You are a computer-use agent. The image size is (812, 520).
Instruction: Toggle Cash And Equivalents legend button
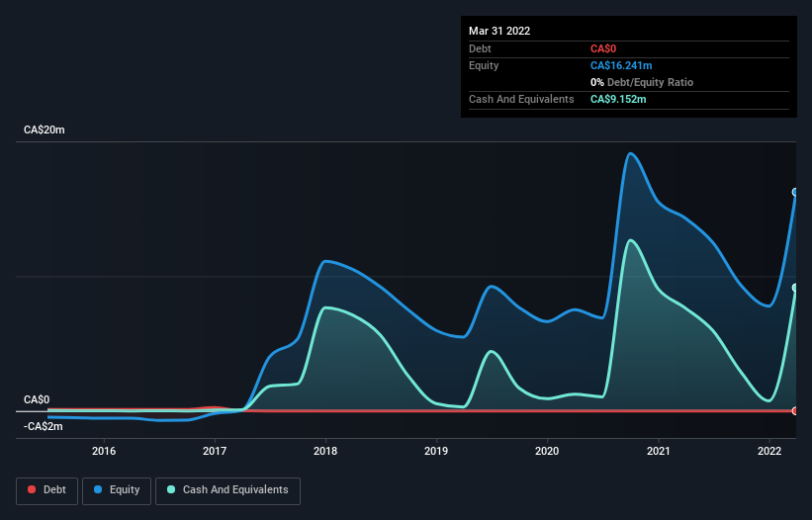(x=227, y=490)
